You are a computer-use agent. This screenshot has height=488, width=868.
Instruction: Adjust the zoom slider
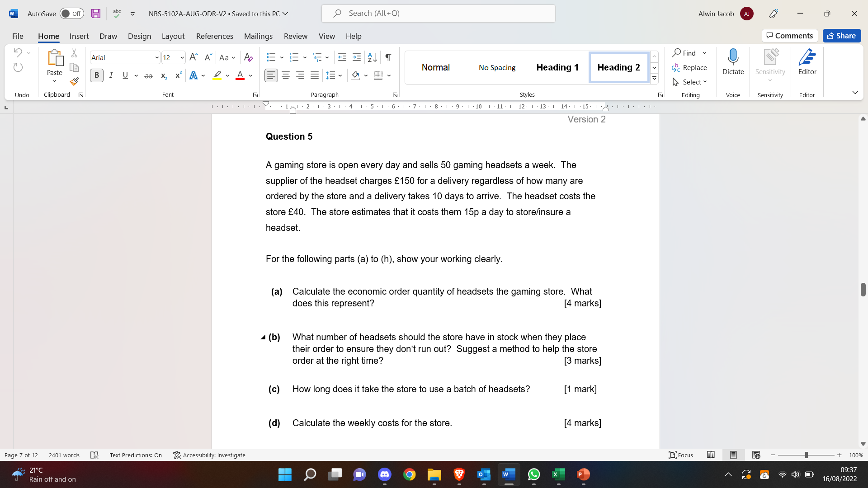tap(806, 455)
